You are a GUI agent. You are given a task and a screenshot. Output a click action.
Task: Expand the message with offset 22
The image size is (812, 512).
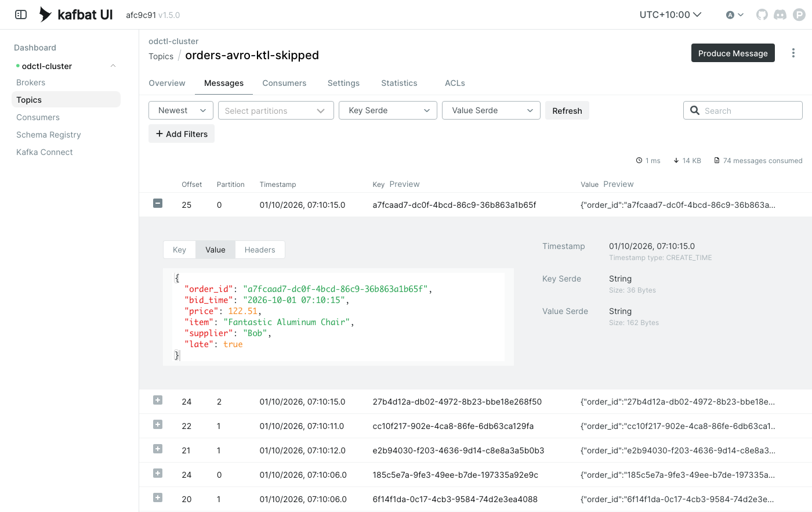158,424
